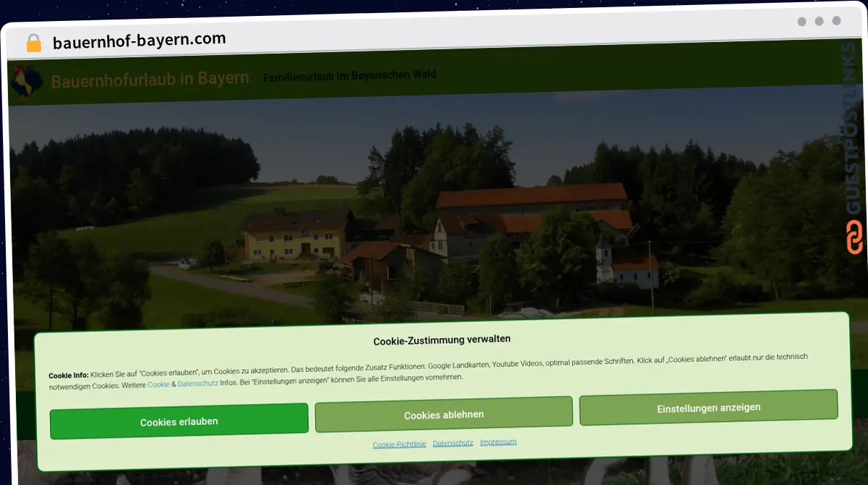Click the rooster logo in the site header
The height and width of the screenshot is (485, 868).
pyautogui.click(x=27, y=81)
